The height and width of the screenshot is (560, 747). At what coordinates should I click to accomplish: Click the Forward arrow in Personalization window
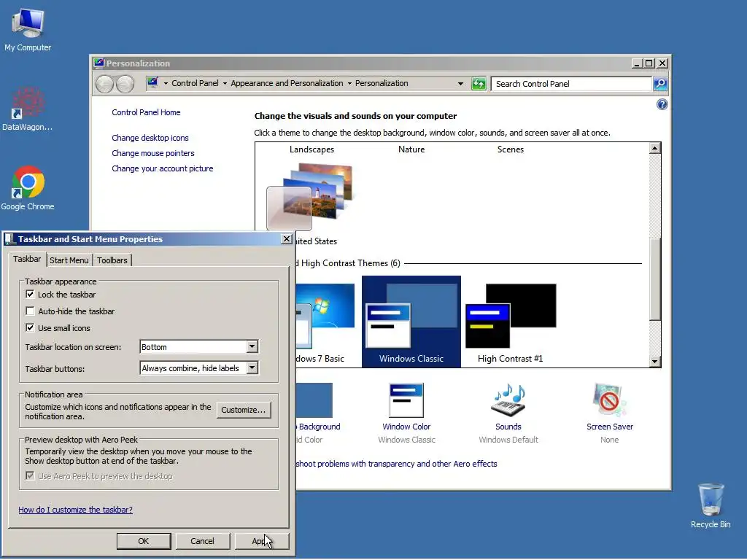coord(125,84)
